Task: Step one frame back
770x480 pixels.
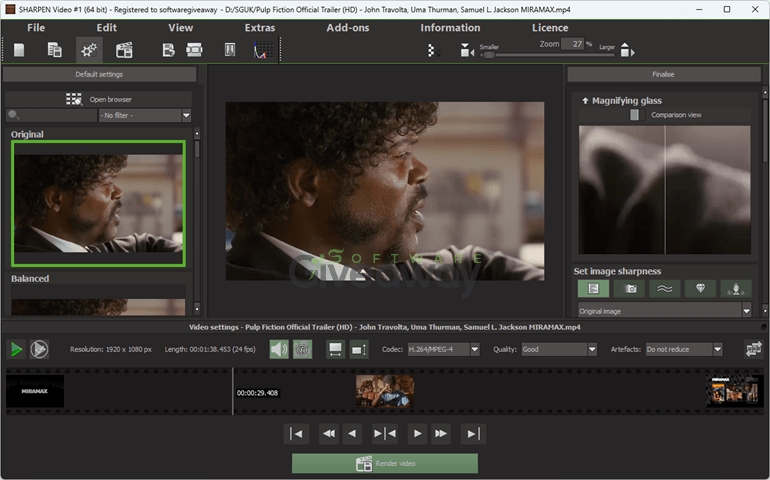Action: pos(352,433)
